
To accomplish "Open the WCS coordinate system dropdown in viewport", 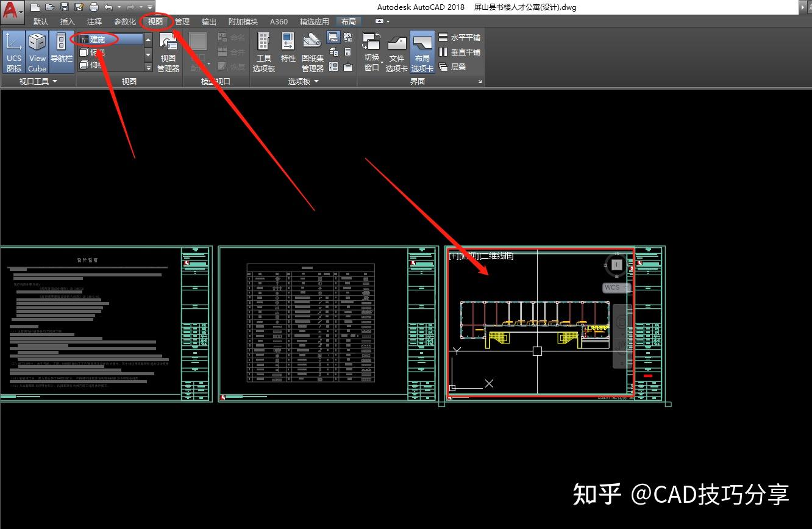I will point(612,287).
